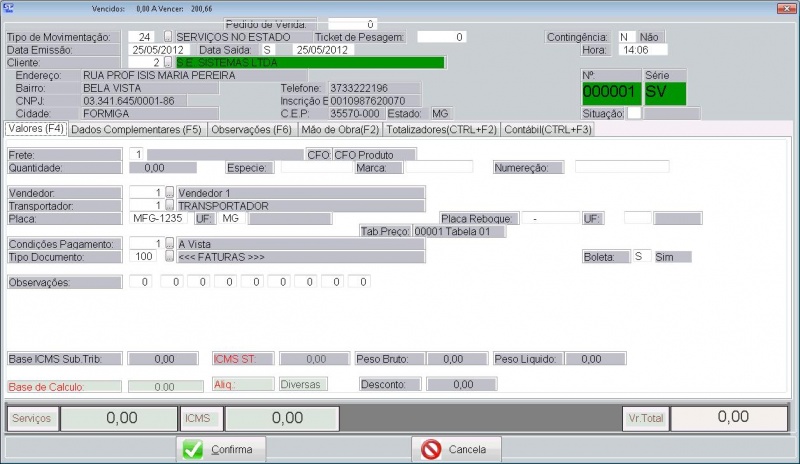Switch to Dados Complementares (F5) tab

click(136, 129)
